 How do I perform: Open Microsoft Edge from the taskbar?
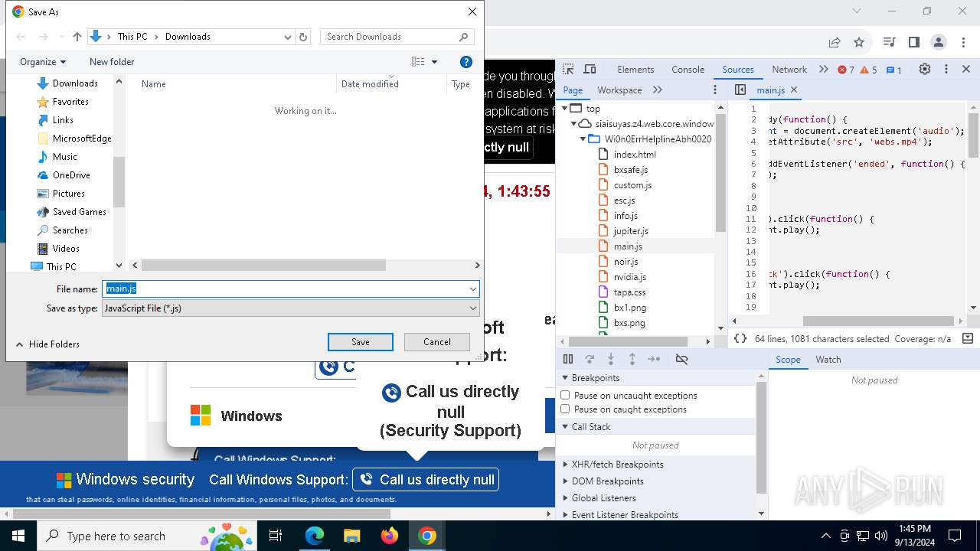315,536
